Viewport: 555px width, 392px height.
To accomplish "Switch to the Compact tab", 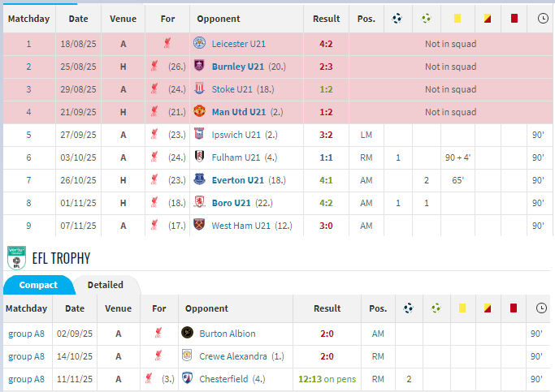I will tap(38, 285).
